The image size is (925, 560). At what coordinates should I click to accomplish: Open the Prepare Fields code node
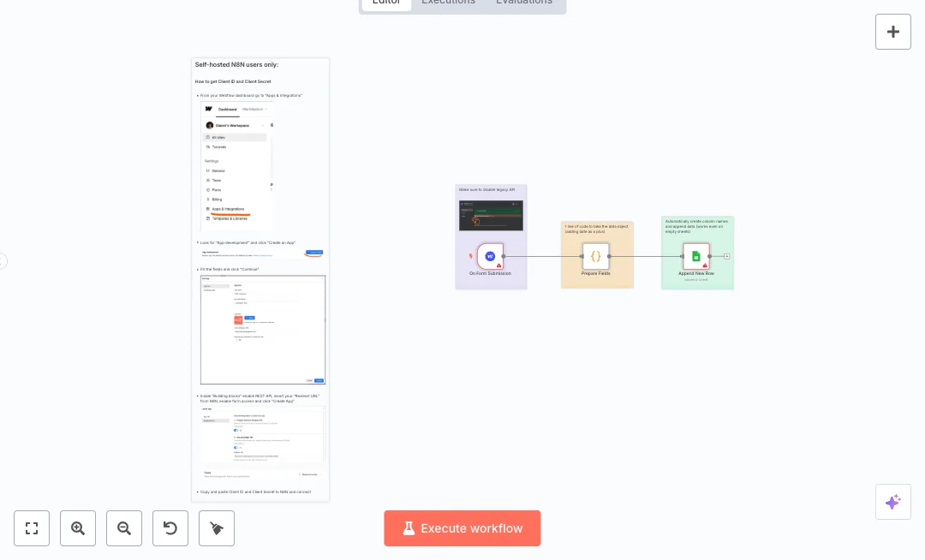click(x=597, y=254)
